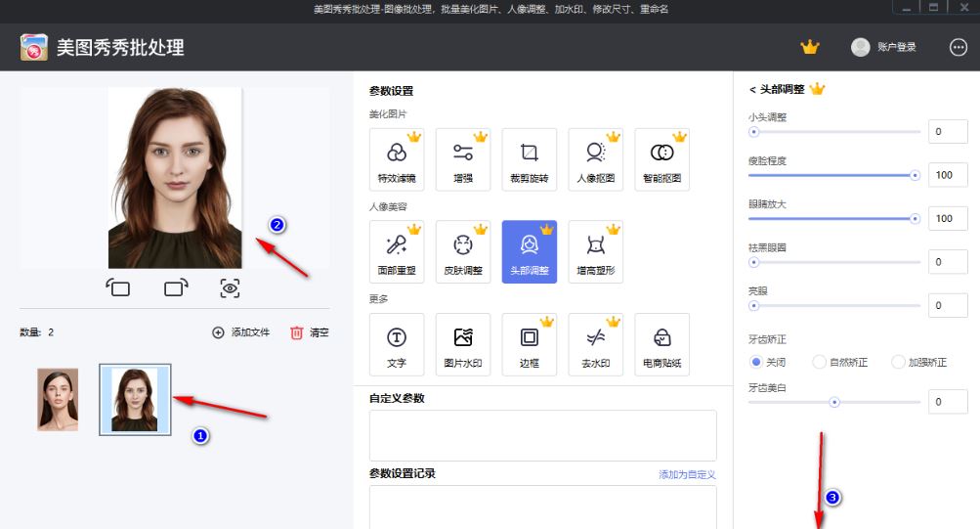Click the 人像美容 section label
980x529 pixels.
(x=388, y=206)
